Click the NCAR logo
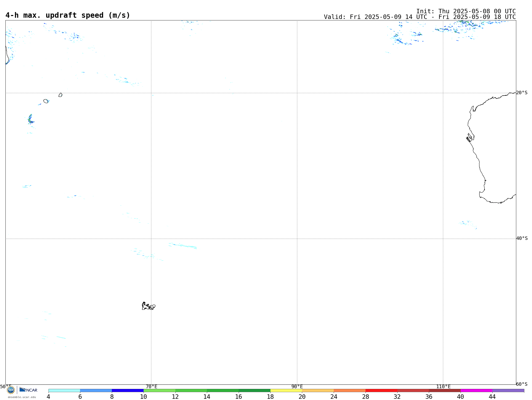The image size is (532, 400). 28,390
